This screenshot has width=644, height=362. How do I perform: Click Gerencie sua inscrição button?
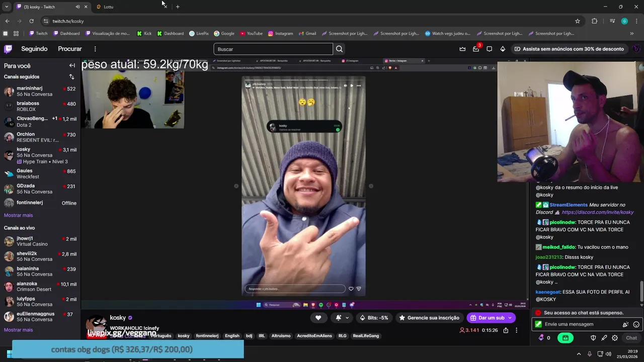pos(429,318)
